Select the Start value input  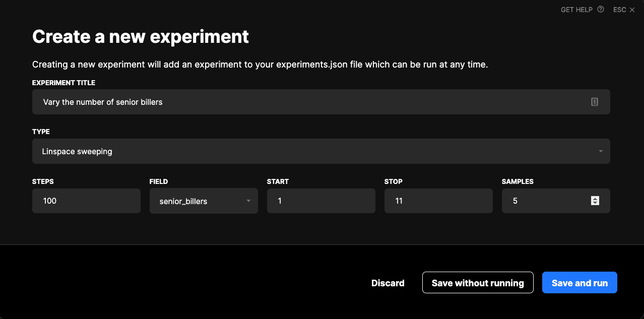(x=321, y=201)
